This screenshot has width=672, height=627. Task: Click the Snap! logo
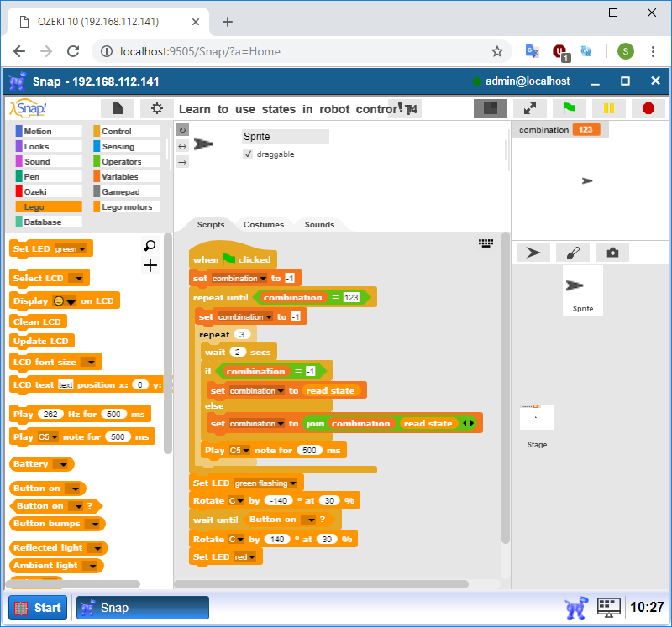pos(29,108)
